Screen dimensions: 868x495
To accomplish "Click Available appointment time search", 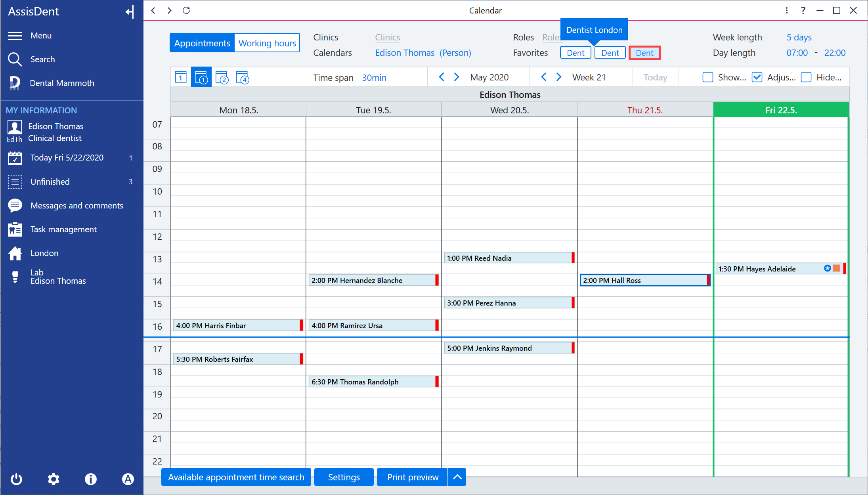I will [236, 477].
